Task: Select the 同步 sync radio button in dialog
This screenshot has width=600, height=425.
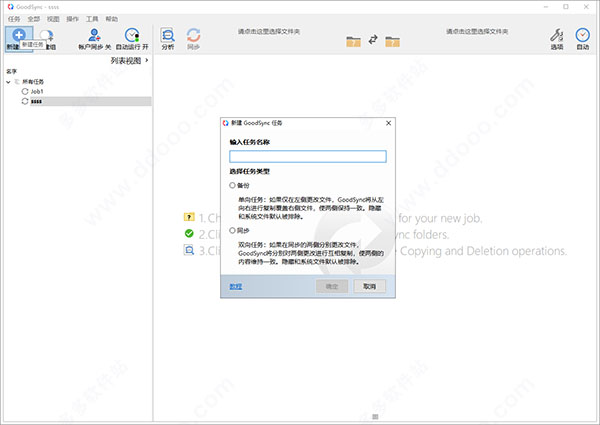Action: point(232,230)
